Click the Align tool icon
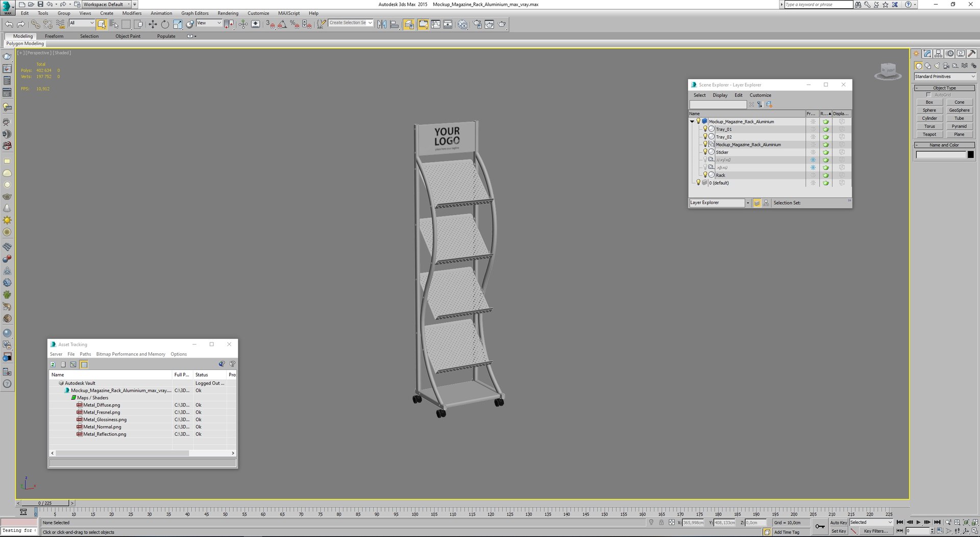 coord(394,24)
